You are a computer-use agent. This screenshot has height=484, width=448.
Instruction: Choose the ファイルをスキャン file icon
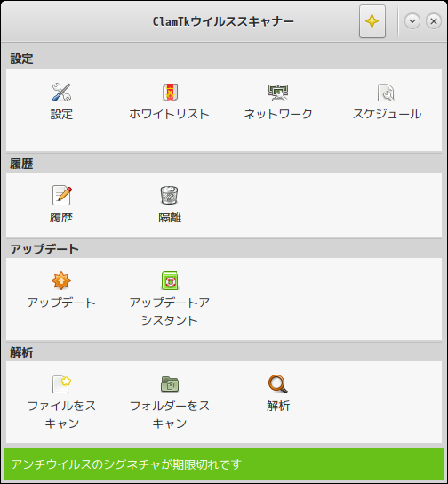tap(61, 384)
